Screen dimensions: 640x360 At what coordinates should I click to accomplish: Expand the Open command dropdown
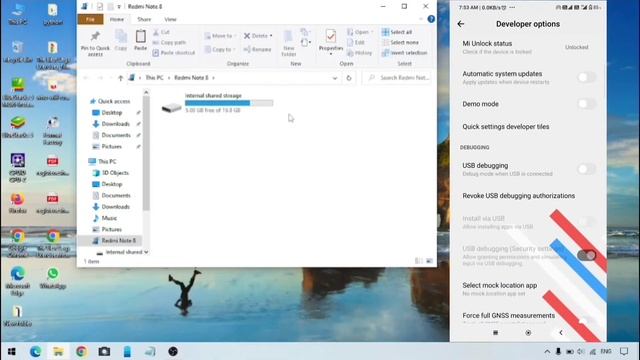coord(372,32)
